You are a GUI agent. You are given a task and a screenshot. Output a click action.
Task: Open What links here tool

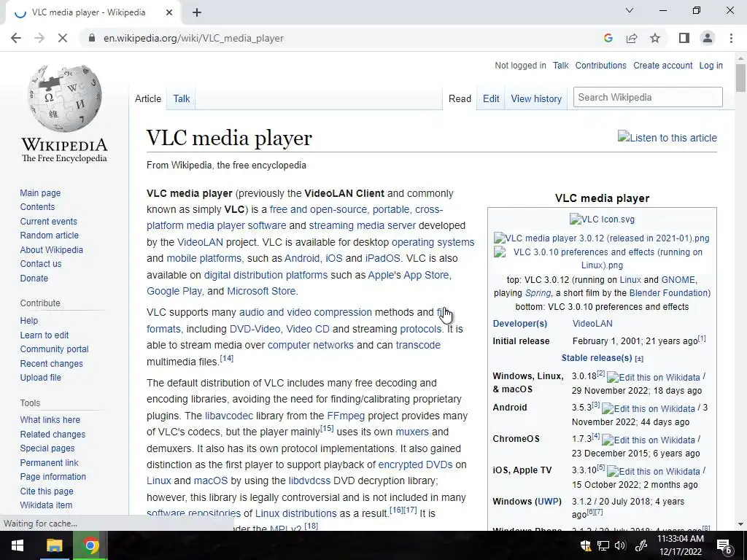tap(50, 419)
